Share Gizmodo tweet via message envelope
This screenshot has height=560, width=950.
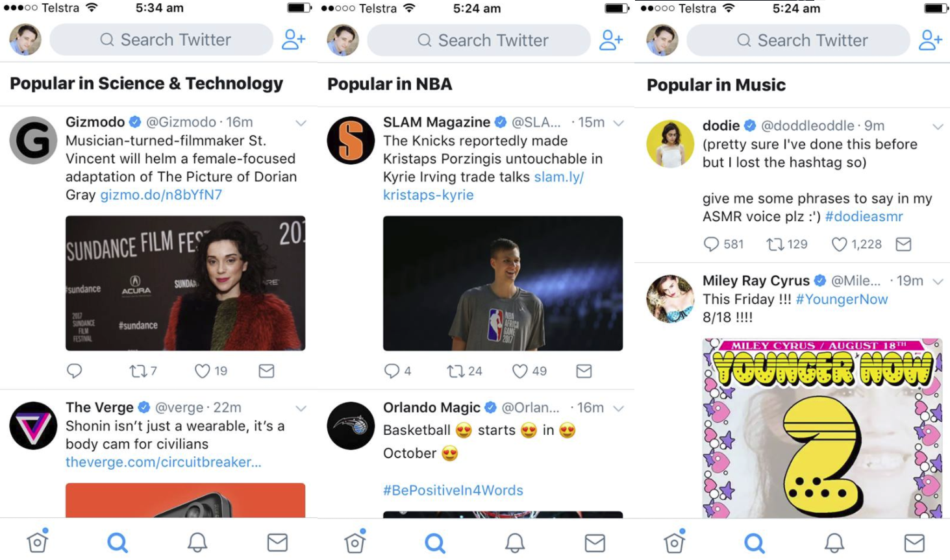pyautogui.click(x=266, y=371)
